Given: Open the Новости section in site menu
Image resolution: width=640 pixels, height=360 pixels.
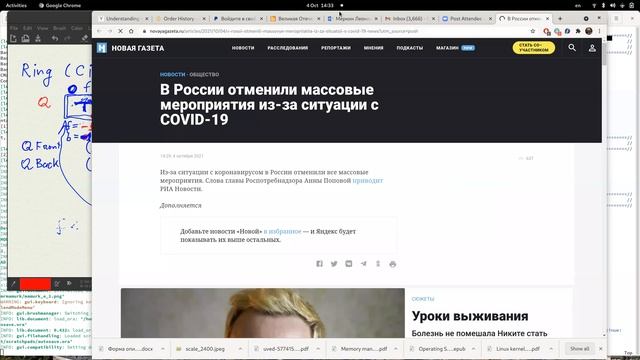Looking at the screenshot, I should pos(243,48).
